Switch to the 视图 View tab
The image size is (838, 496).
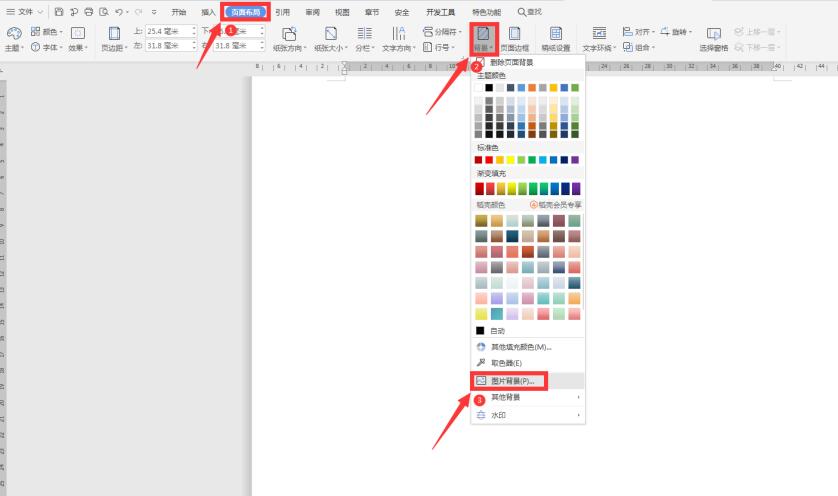pyautogui.click(x=342, y=12)
